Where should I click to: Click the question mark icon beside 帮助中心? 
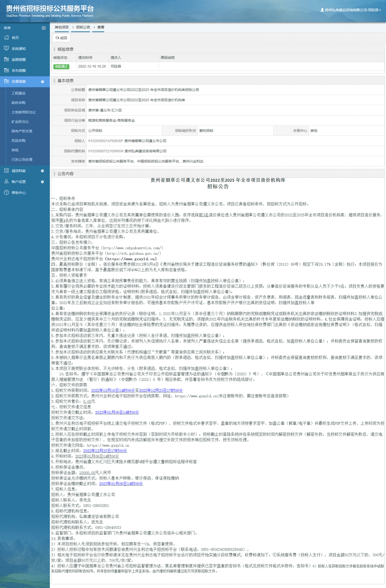pos(6,192)
